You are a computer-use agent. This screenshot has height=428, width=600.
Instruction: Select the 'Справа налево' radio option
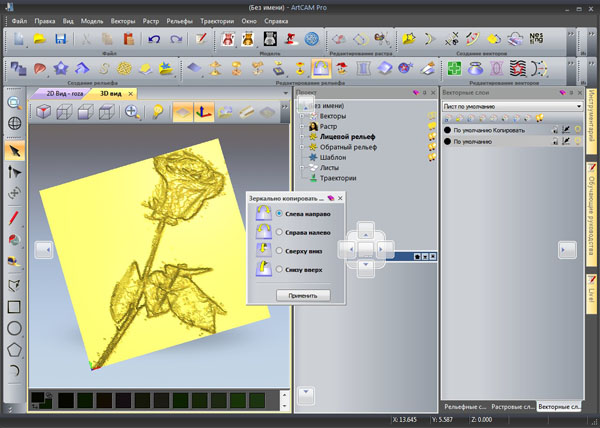(279, 232)
